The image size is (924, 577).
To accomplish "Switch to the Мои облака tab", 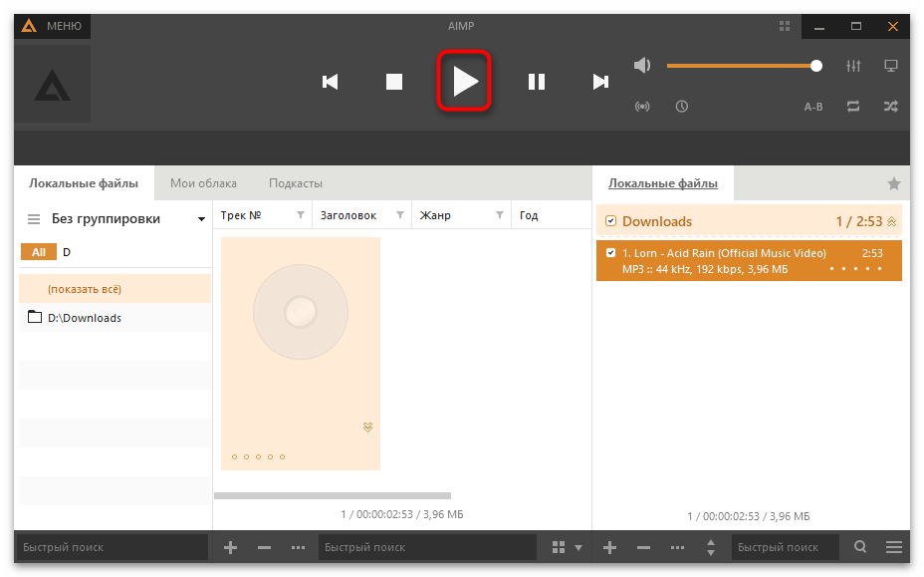I will click(x=203, y=183).
